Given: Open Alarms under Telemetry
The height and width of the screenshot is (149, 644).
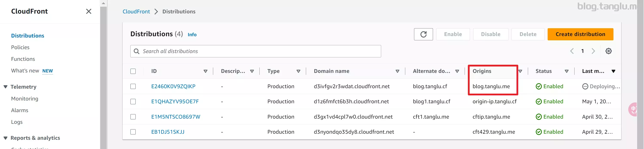Looking at the screenshot, I should [20, 110].
